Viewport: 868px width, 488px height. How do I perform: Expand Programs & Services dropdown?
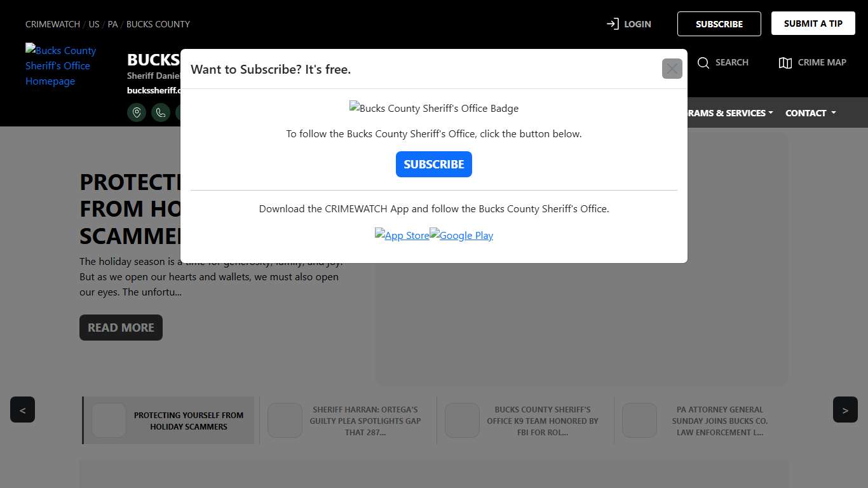[729, 113]
